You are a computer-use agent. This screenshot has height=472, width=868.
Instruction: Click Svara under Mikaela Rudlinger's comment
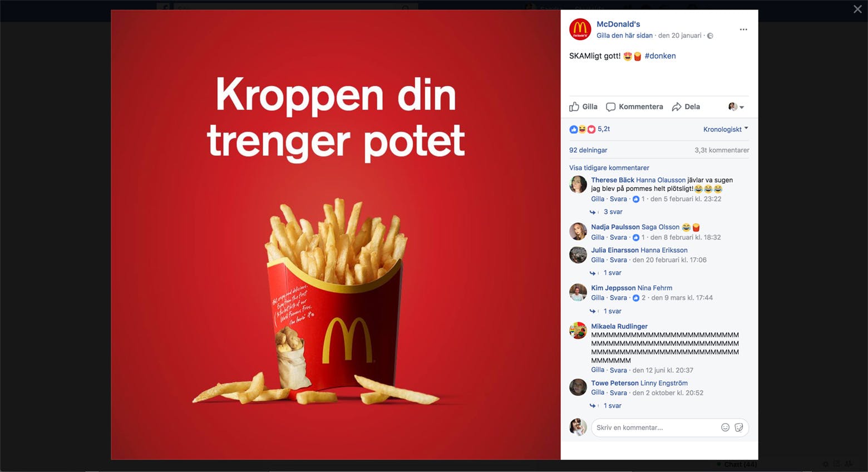618,370
